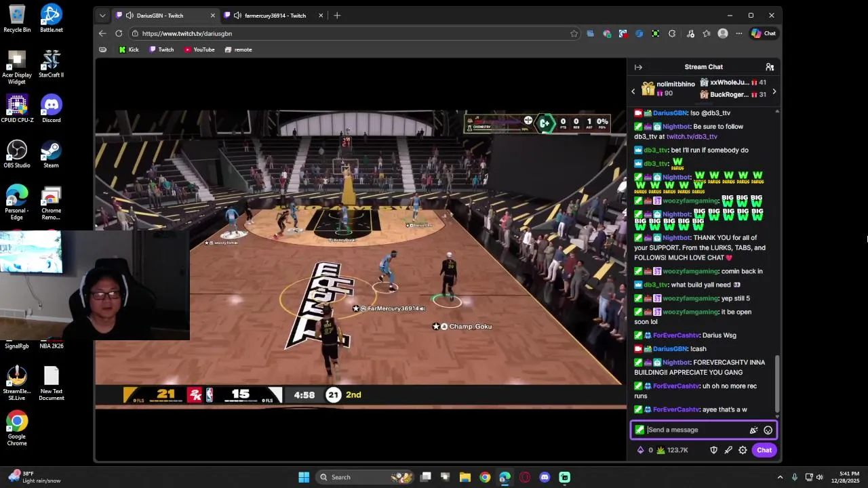Click Steam desktop shortcut
This screenshot has width=868, height=488.
pos(52,154)
